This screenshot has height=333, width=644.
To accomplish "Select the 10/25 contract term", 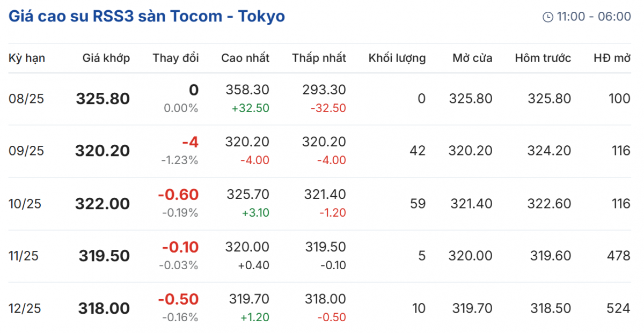I will point(26,204).
